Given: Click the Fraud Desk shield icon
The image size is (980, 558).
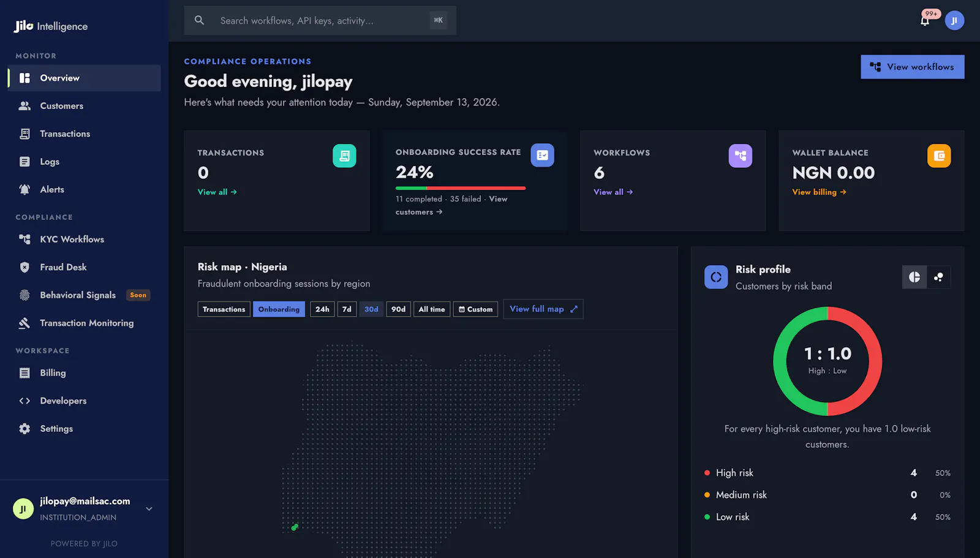Looking at the screenshot, I should pyautogui.click(x=24, y=267).
